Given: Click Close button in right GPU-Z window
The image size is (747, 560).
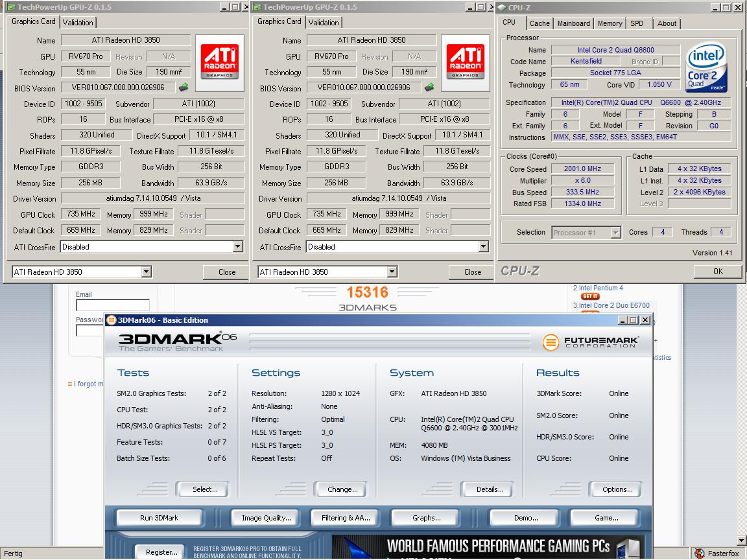Looking at the screenshot, I should [x=473, y=272].
